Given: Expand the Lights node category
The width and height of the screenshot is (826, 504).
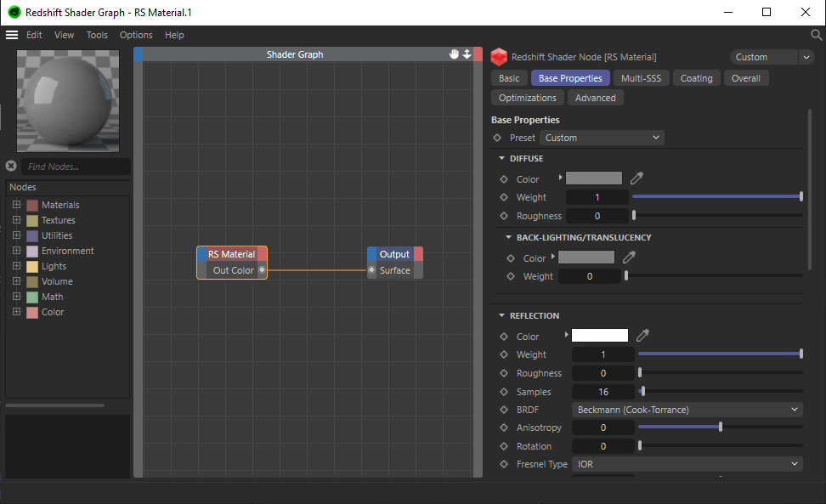Looking at the screenshot, I should [16, 265].
